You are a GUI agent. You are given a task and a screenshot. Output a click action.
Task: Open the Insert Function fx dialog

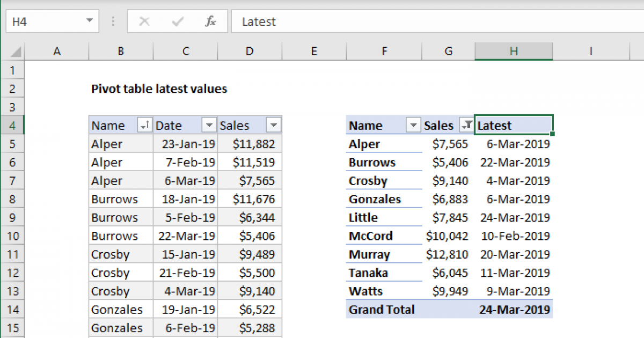click(x=210, y=21)
